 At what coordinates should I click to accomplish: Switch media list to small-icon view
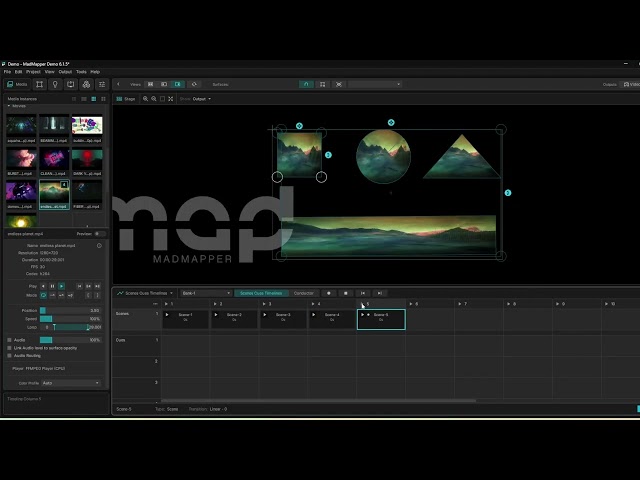(74, 99)
